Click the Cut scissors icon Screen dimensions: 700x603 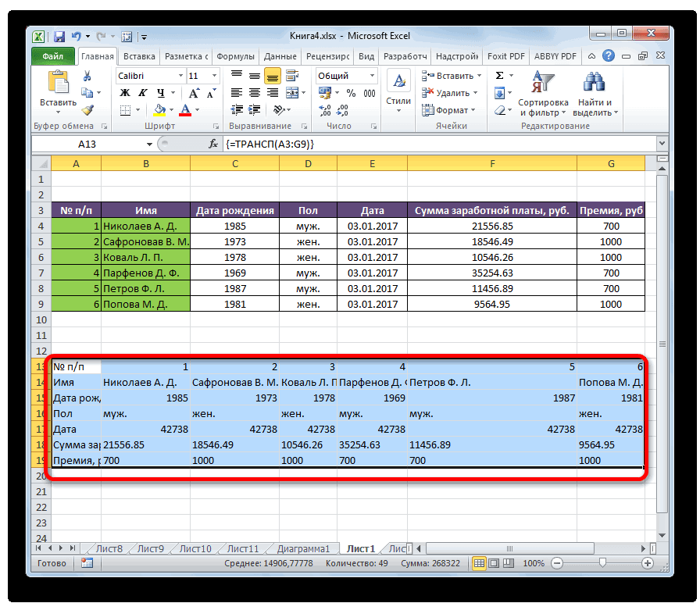coord(87,76)
